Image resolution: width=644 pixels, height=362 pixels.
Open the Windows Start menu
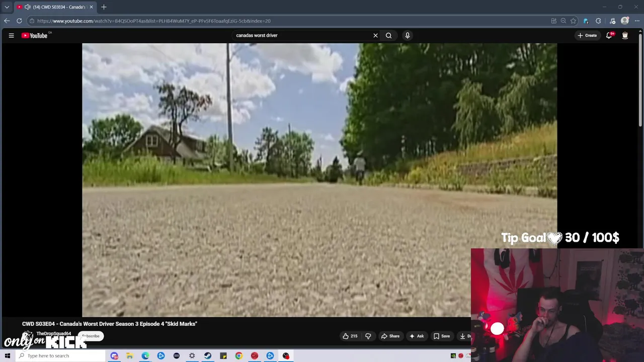click(x=8, y=355)
